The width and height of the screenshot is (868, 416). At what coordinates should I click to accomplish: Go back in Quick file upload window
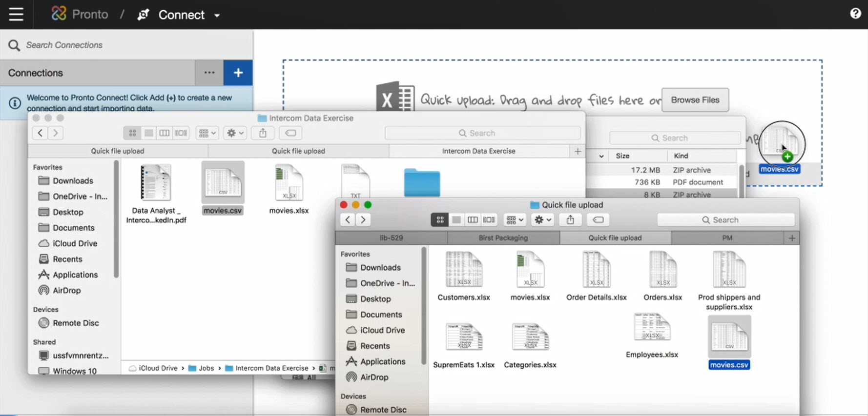348,219
